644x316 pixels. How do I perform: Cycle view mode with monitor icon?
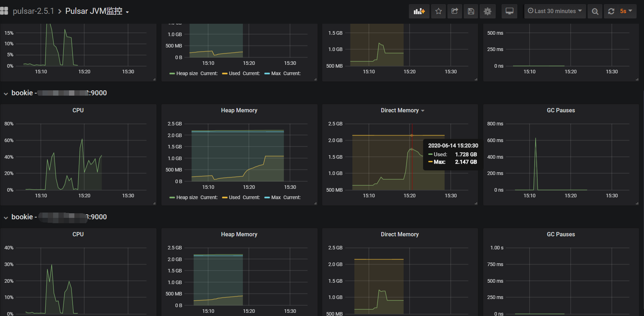509,11
